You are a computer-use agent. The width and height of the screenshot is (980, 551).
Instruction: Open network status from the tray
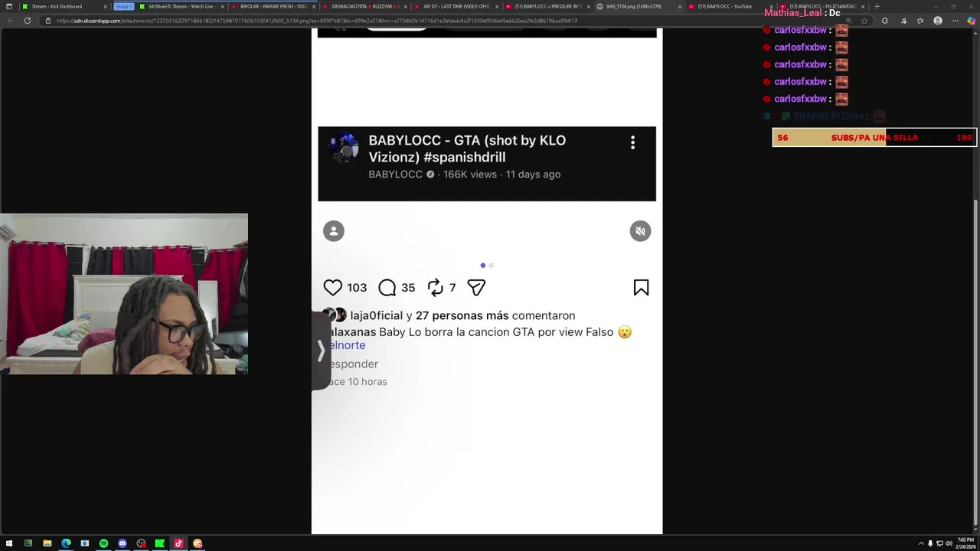[x=939, y=544]
